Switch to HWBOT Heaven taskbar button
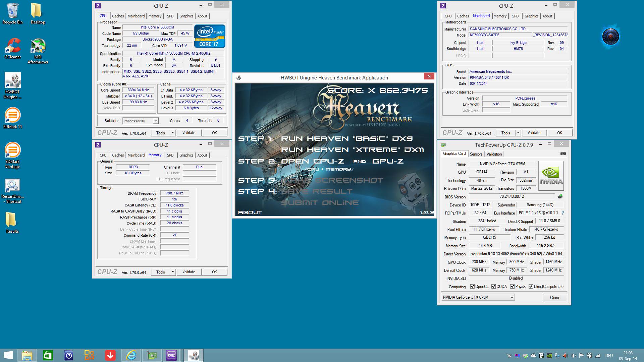The height and width of the screenshot is (362, 644). [194, 355]
